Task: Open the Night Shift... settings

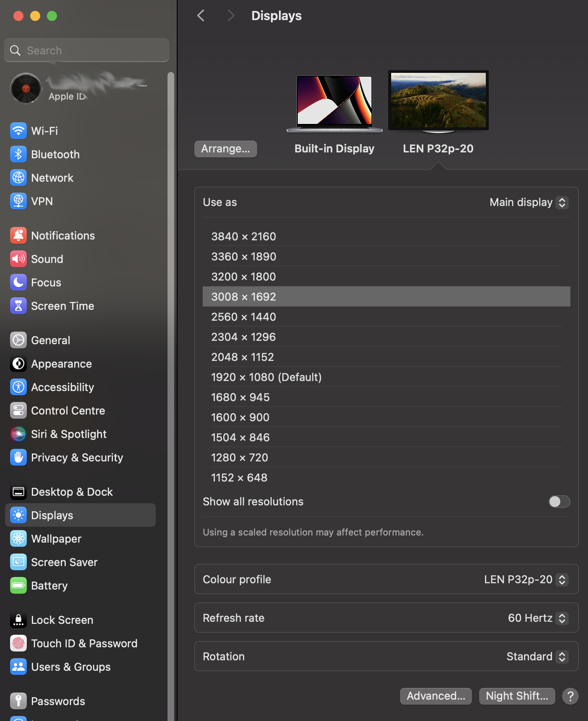Action: pos(516,696)
